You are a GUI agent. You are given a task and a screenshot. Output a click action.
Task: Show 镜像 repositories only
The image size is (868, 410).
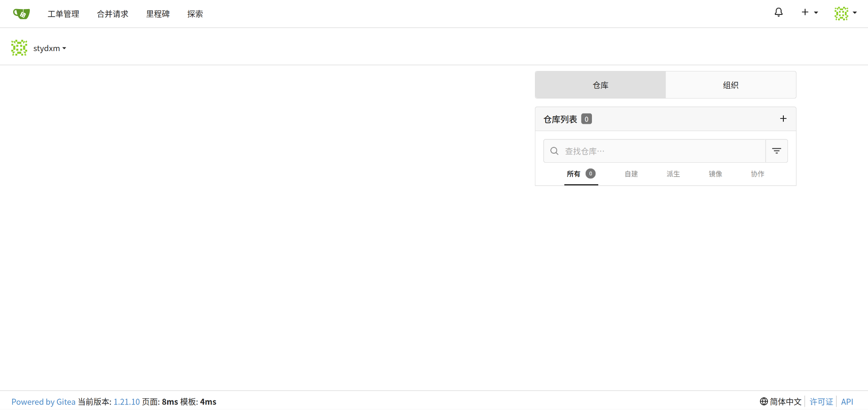point(715,174)
